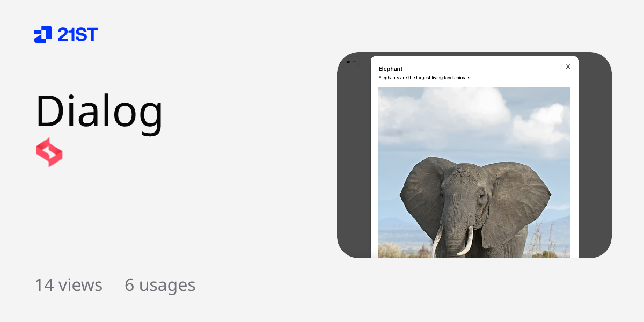Click the red component author logo

coord(49,152)
